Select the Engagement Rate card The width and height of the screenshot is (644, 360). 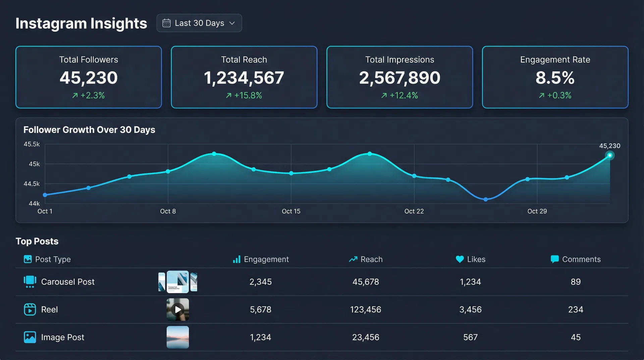coord(555,77)
